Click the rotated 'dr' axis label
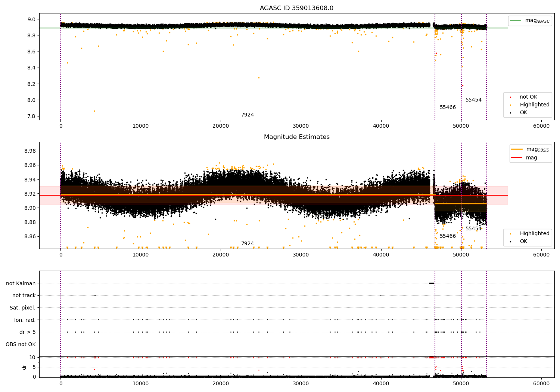The image size is (560, 392). [x=24, y=367]
